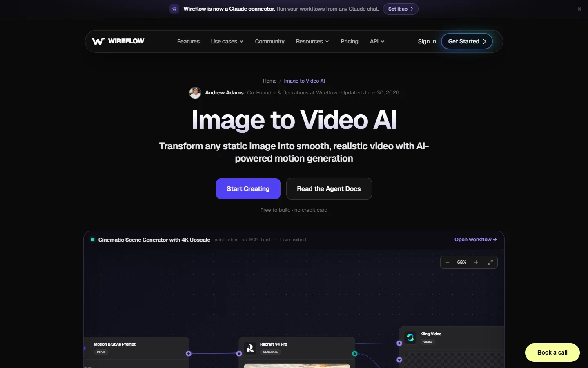This screenshot has height=368, width=588.
Task: Click the Open workflow link
Action: pos(476,240)
